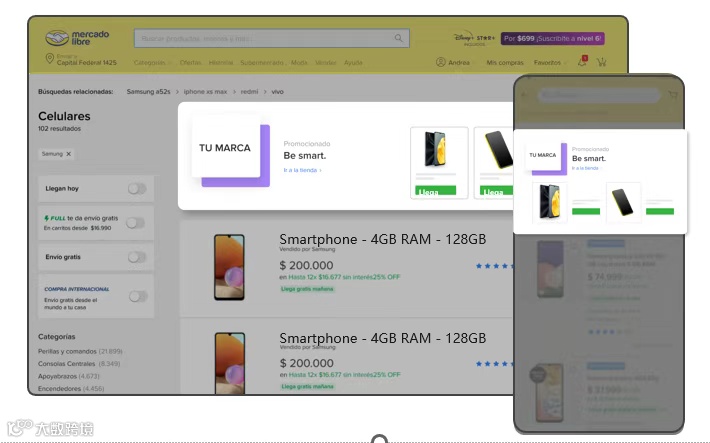This screenshot has height=443, width=710.
Task: Remove the Samsung filter chip X
Action: (69, 154)
